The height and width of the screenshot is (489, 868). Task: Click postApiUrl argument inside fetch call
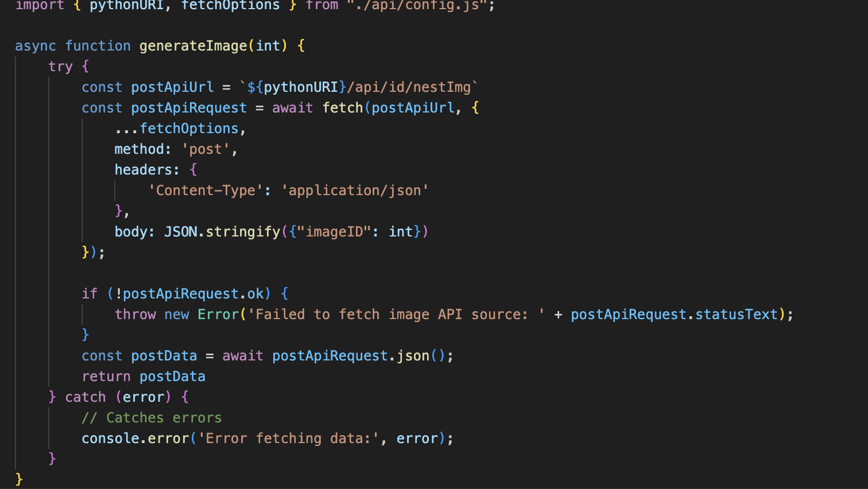pos(413,108)
